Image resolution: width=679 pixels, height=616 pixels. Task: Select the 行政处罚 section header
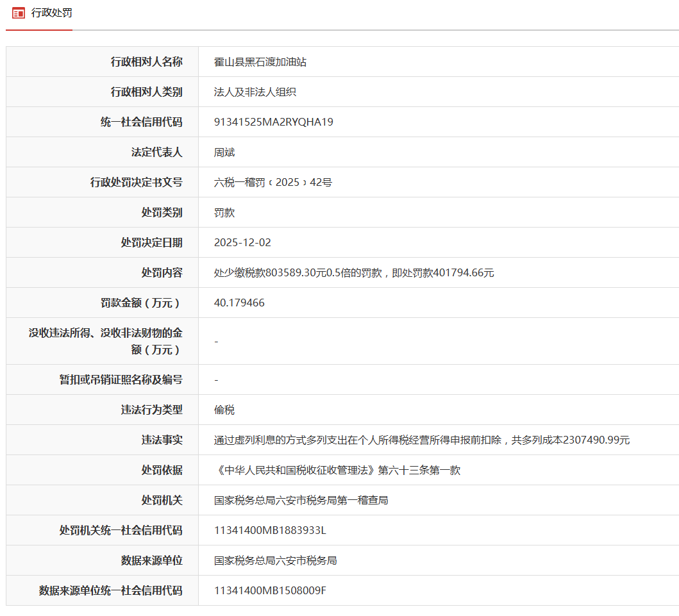tap(53, 13)
